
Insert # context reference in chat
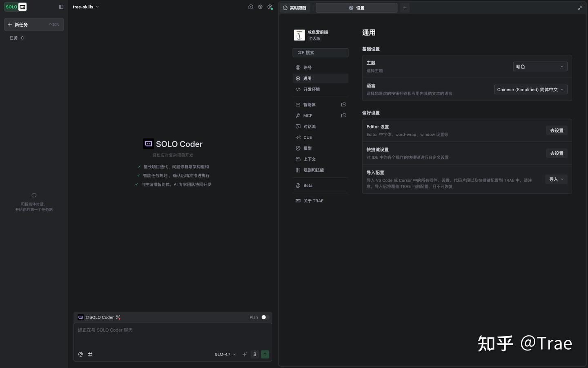(x=90, y=355)
